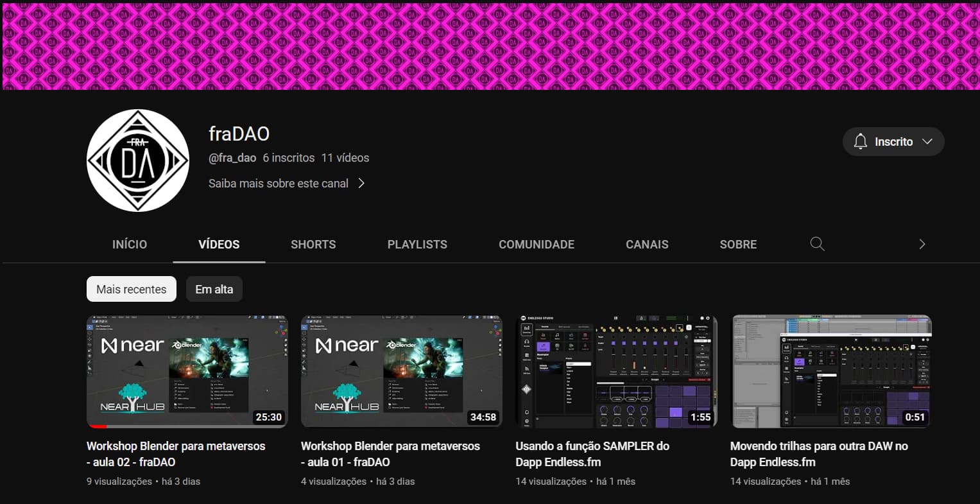Click the pink fraDAO channel banner

coord(490,46)
